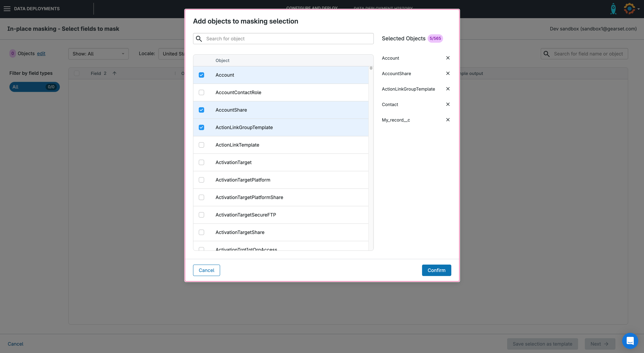Screen dimensions: 644x353
Task: Uncheck the Account object checkbox
Action: coord(201,75)
